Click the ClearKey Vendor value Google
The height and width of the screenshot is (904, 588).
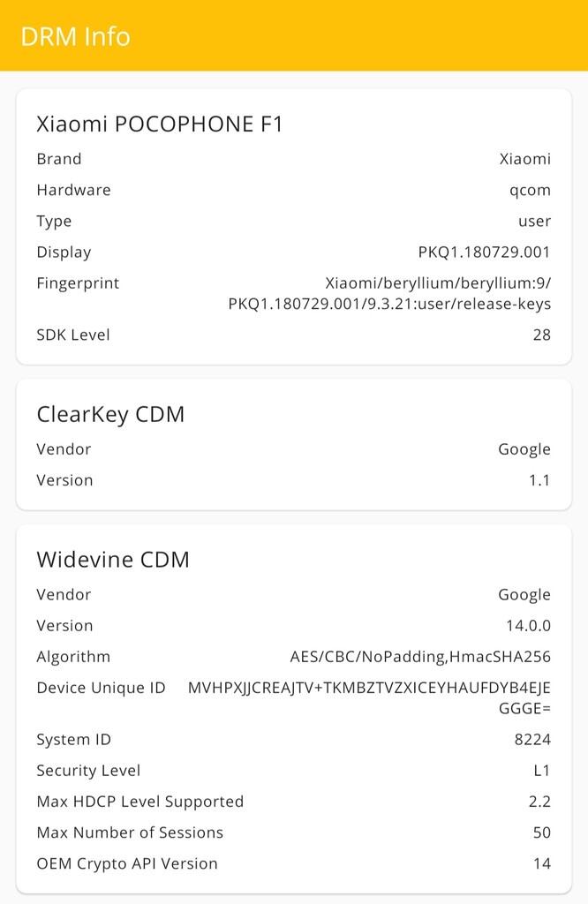[524, 449]
